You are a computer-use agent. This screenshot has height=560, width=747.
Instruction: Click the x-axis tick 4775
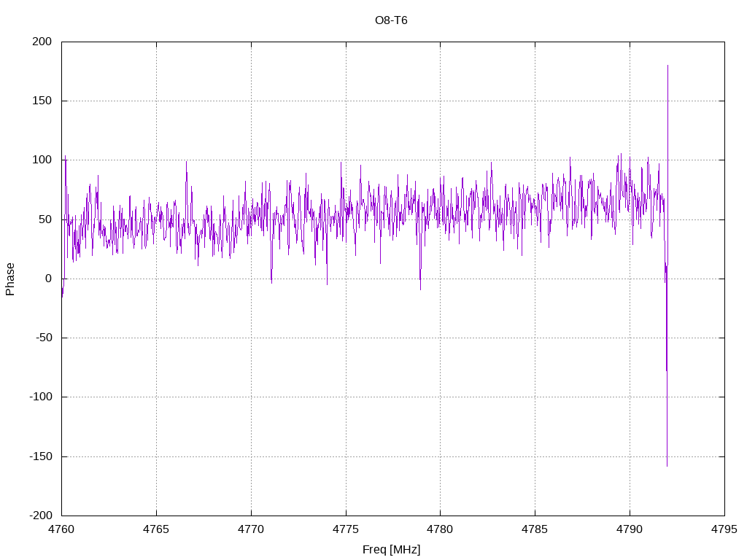(x=346, y=529)
